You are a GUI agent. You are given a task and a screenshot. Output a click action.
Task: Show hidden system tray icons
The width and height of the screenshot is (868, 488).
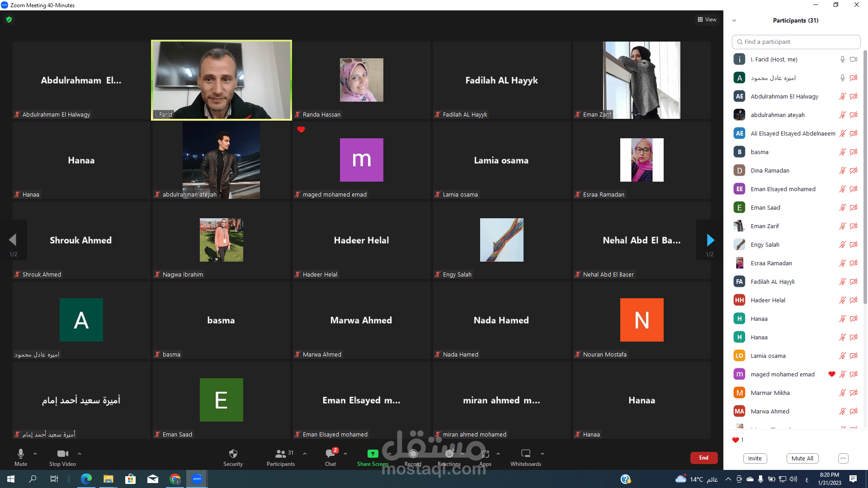[728, 479]
